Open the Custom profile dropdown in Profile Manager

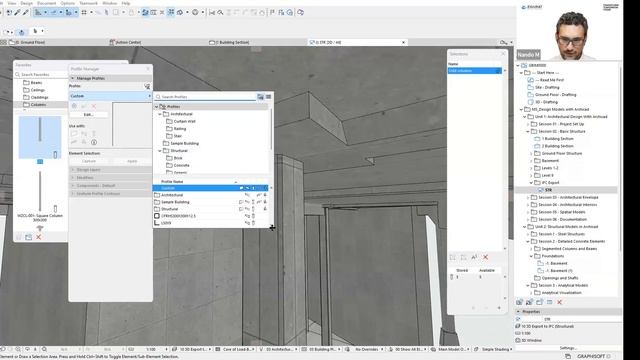(110, 96)
